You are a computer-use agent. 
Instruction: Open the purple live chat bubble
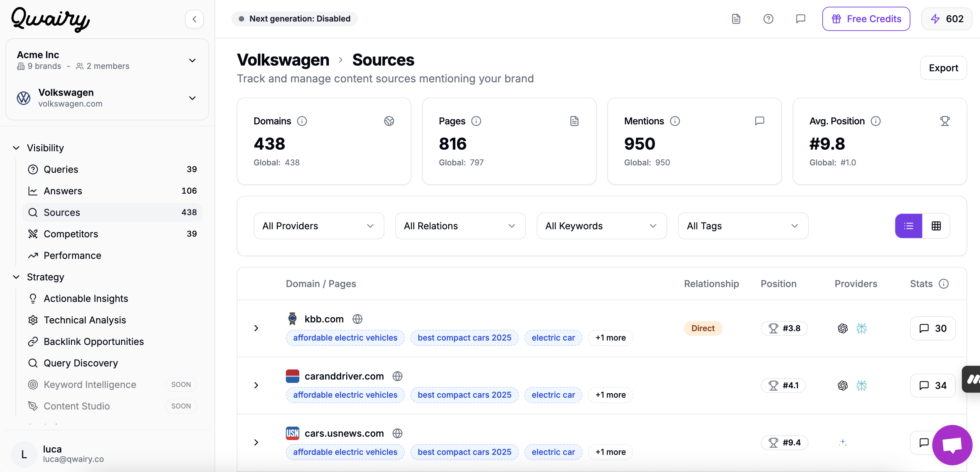952,445
